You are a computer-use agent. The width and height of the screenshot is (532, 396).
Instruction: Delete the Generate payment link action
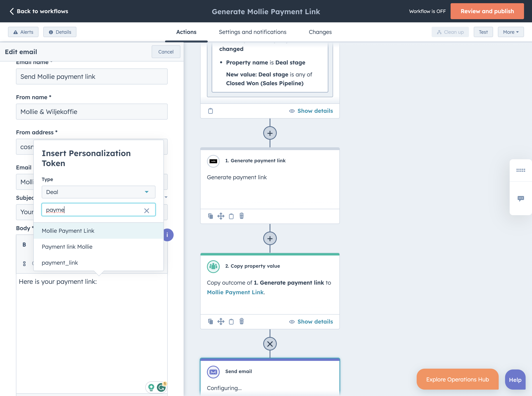pyautogui.click(x=242, y=216)
